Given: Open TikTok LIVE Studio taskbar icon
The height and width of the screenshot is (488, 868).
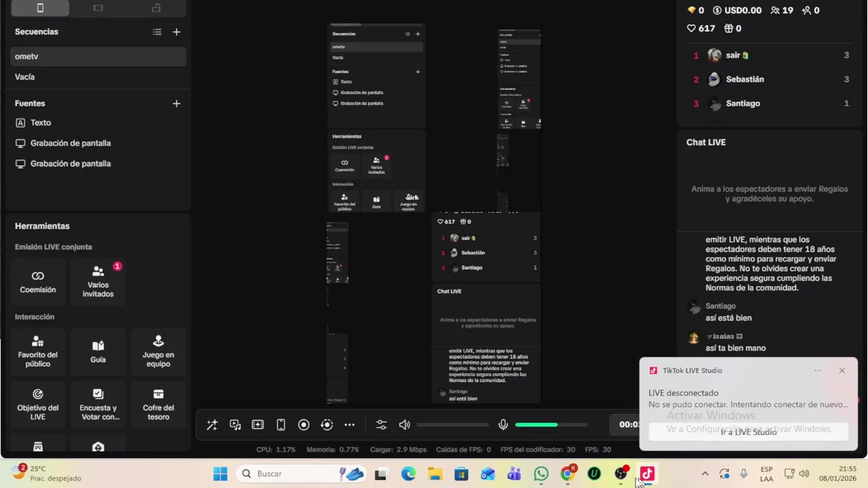Looking at the screenshot, I should [648, 474].
